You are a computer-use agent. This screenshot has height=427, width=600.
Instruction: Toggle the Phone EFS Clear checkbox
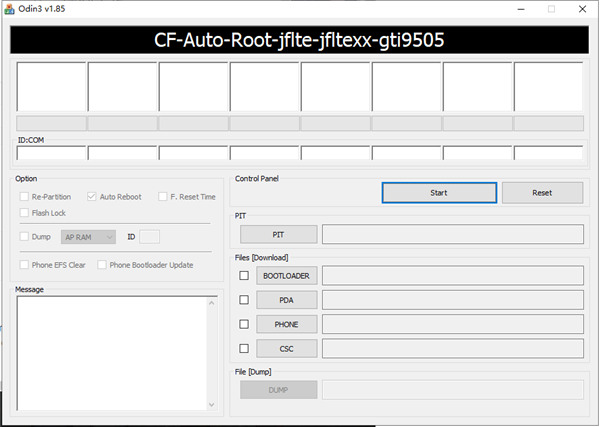(x=24, y=265)
